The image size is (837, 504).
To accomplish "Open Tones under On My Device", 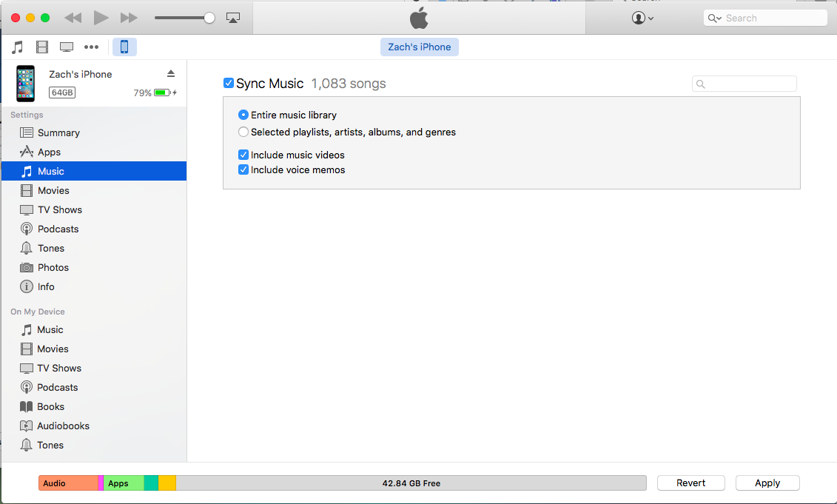I will coord(94,445).
